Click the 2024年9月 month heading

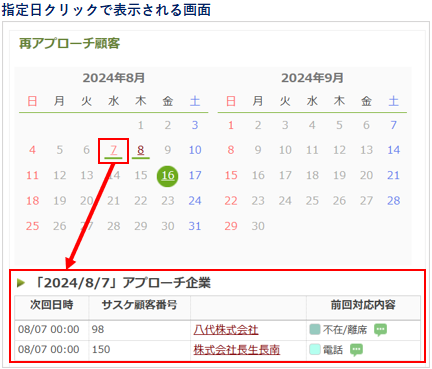(312, 78)
